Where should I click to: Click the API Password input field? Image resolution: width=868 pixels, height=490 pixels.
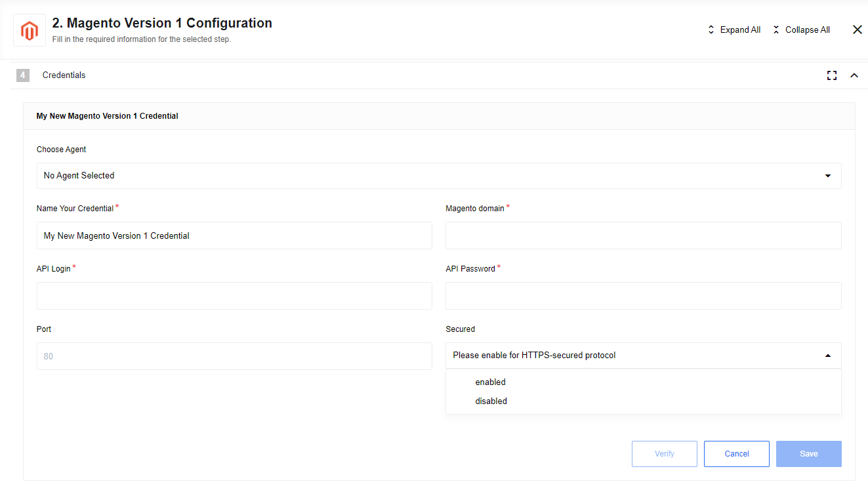pyautogui.click(x=643, y=296)
